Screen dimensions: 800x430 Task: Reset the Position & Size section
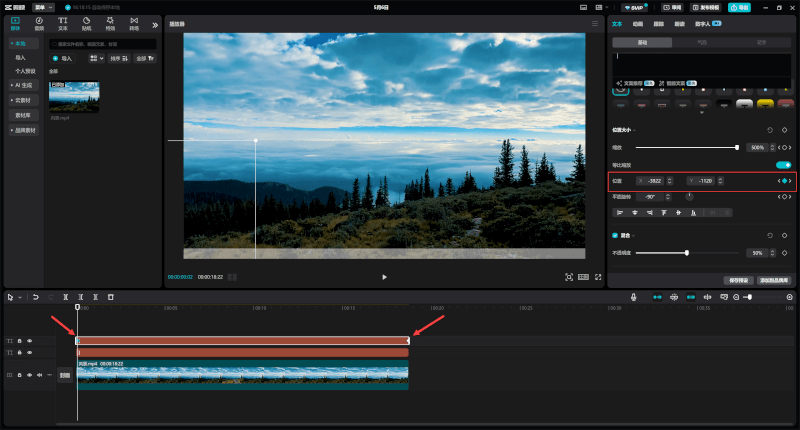[770, 130]
